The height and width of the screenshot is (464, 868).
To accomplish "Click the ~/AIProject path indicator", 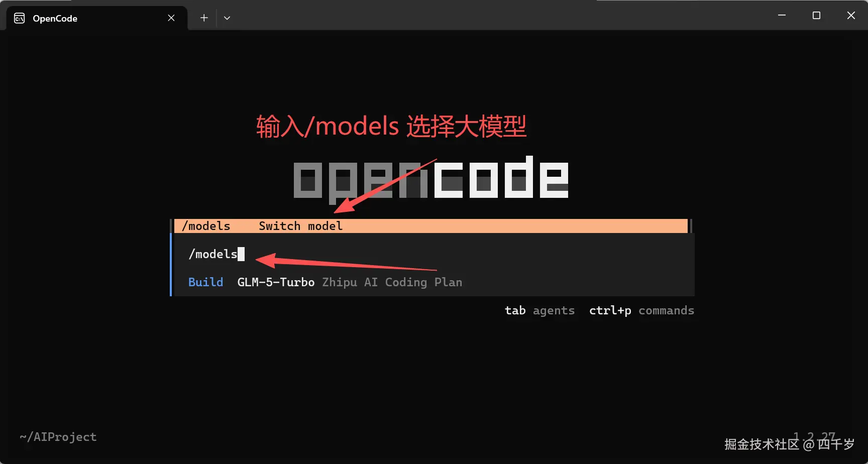I will point(58,436).
